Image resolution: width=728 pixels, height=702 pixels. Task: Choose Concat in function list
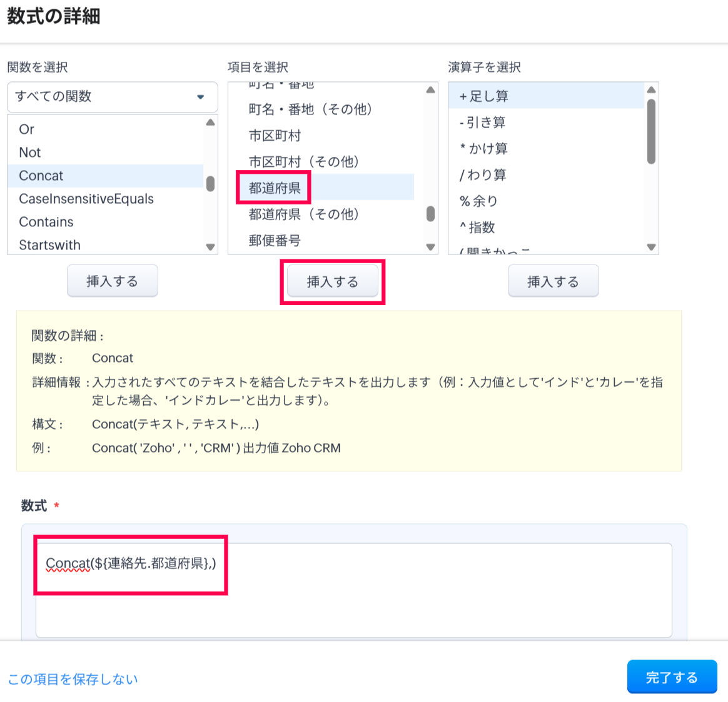[41, 176]
